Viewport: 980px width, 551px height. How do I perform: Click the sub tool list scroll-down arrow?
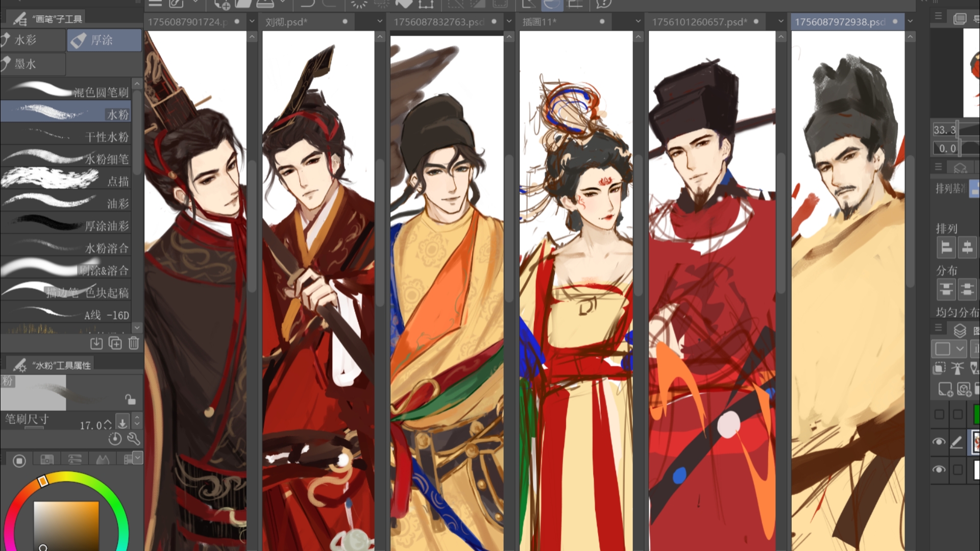(137, 327)
